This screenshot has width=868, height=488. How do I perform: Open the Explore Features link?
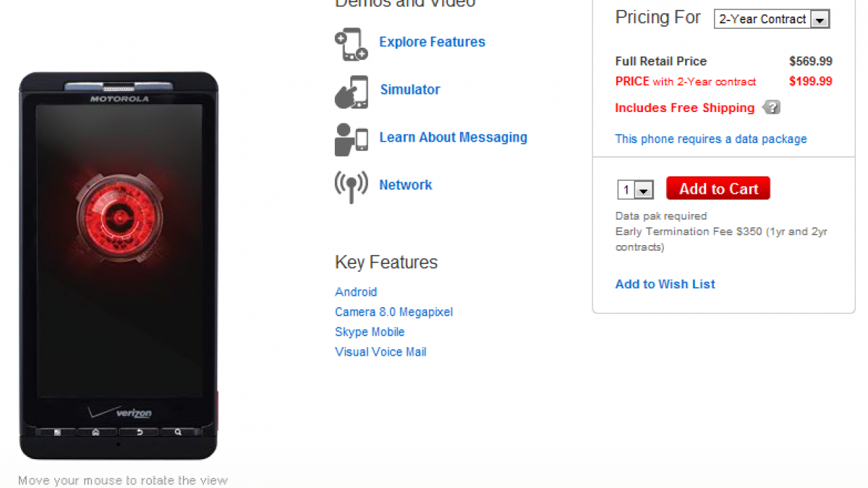point(432,42)
